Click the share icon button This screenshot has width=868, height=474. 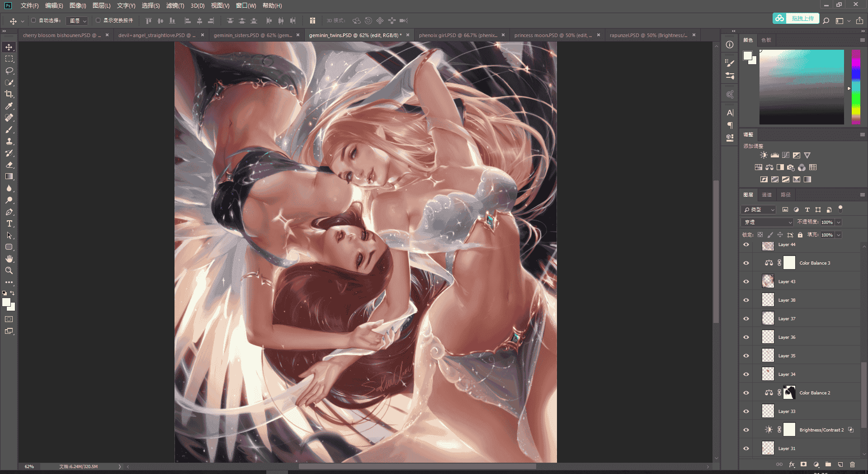pyautogui.click(x=859, y=21)
